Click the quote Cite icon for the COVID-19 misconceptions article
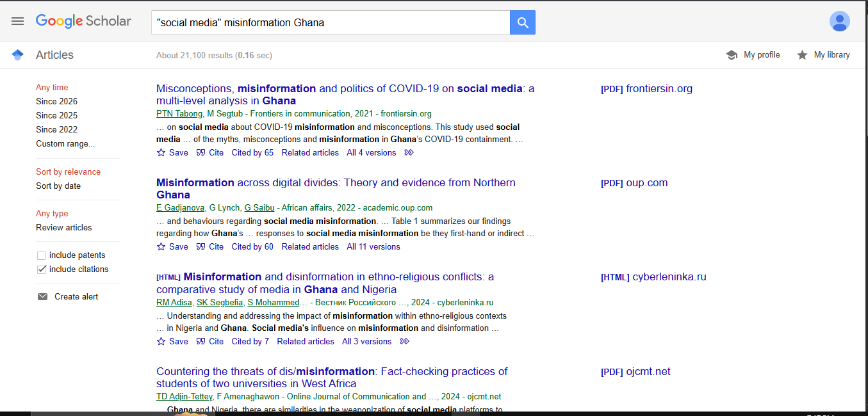Screen dimensions: 868x416 click(201, 152)
